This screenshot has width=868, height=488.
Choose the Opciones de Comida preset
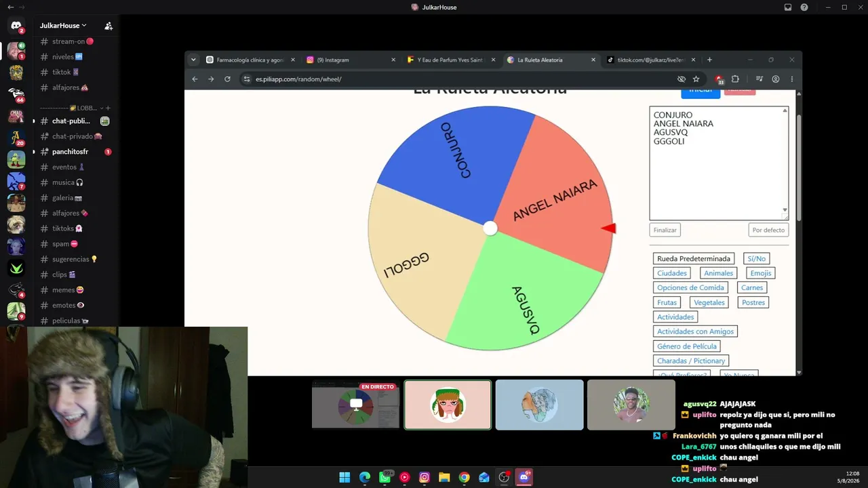pyautogui.click(x=691, y=288)
